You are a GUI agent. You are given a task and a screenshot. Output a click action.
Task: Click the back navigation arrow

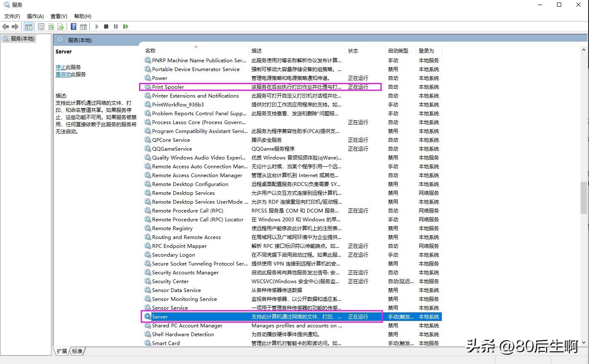(x=5, y=26)
